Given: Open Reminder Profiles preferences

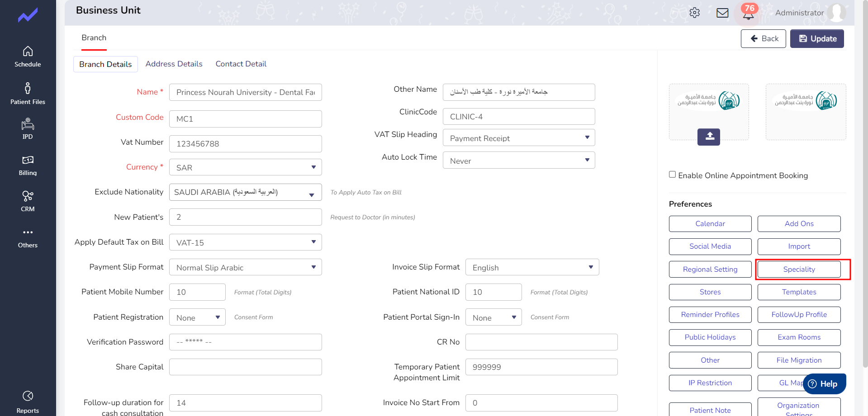Looking at the screenshot, I should click(x=710, y=315).
